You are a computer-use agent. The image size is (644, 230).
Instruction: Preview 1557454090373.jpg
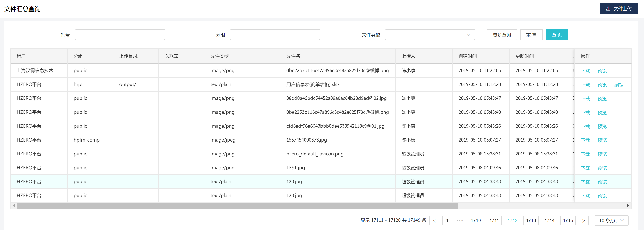tap(602, 140)
